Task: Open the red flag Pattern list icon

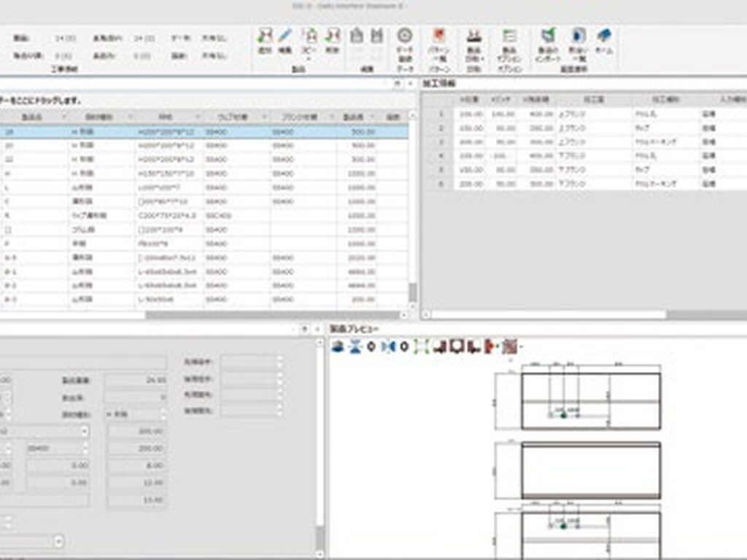Action: pyautogui.click(x=438, y=36)
